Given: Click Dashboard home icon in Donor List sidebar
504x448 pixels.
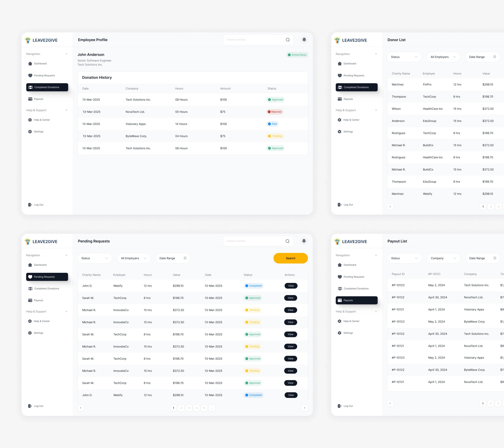Looking at the screenshot, I should 339,64.
